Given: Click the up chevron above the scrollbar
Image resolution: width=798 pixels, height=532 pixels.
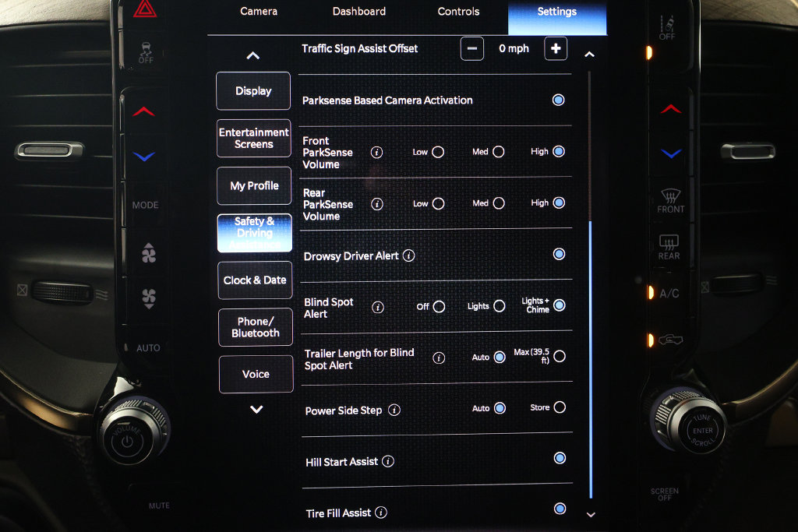Looking at the screenshot, I should [589, 54].
